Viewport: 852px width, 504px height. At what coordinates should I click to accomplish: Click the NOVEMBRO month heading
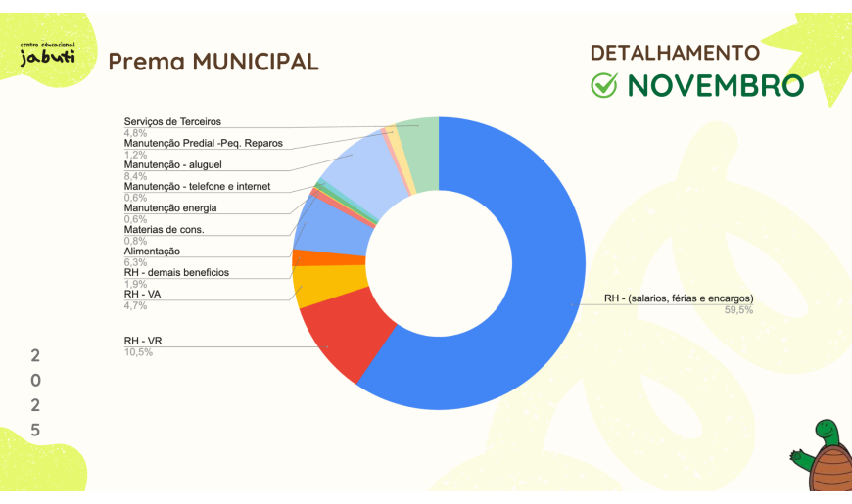pyautogui.click(x=715, y=86)
